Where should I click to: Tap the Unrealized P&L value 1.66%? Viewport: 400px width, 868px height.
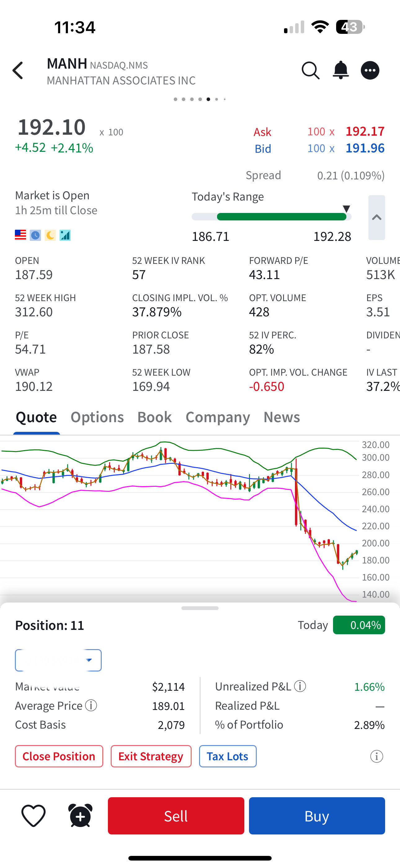pyautogui.click(x=369, y=686)
